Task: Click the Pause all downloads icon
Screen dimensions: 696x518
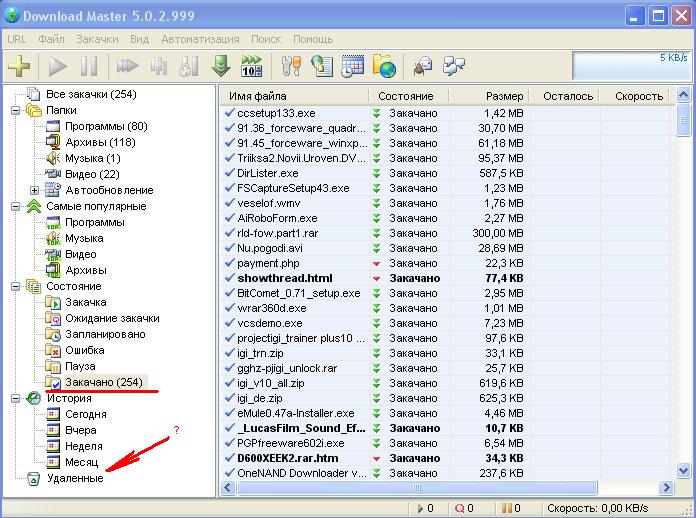Action: [x=158, y=67]
